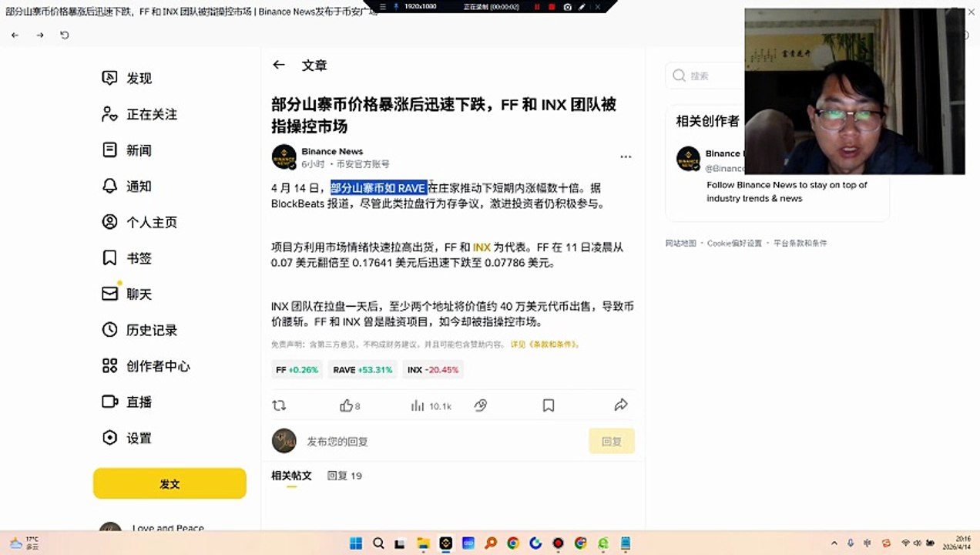Open 设置 settings
The image size is (980, 555).
coord(127,438)
